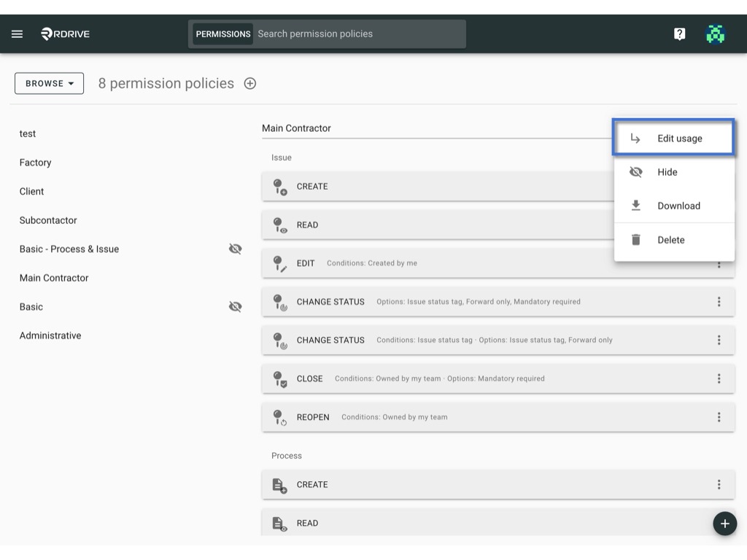Select the Client policy
Screen dimensions: 747x560
(31, 192)
